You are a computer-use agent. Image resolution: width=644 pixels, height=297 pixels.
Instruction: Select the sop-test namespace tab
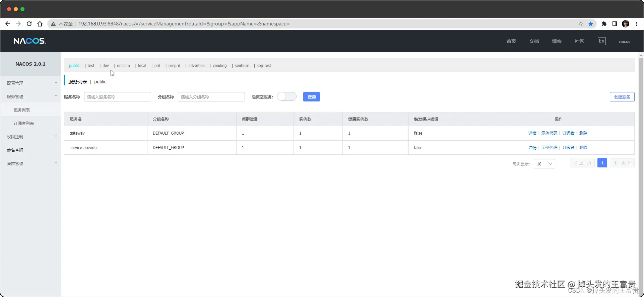(264, 66)
